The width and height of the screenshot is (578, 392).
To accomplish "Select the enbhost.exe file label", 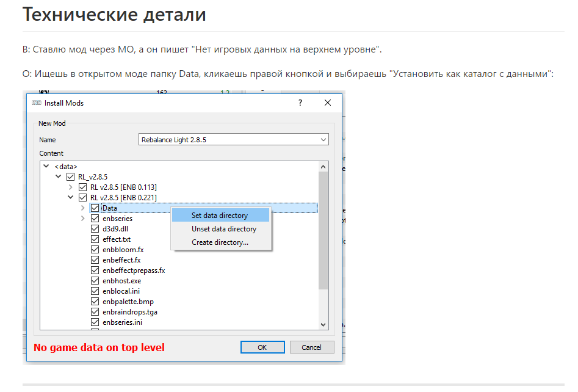I will 121,281.
